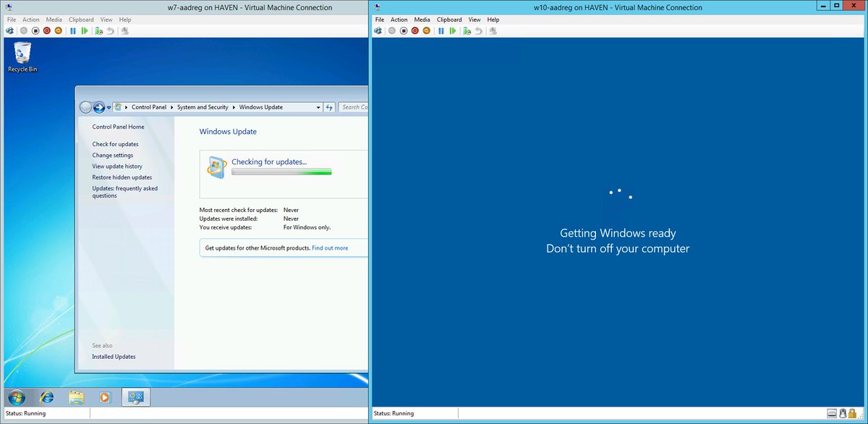Open File menu in w7-aadreg window

pyautogui.click(x=12, y=20)
